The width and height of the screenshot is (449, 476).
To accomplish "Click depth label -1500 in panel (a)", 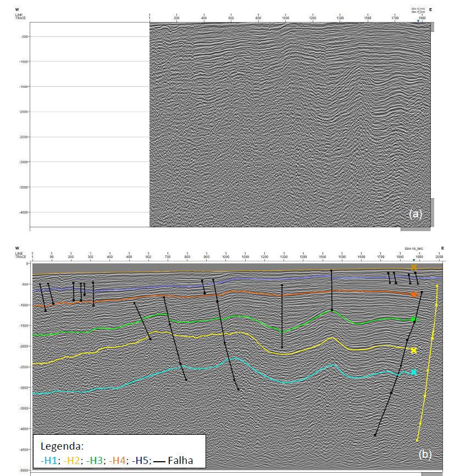I will (24, 87).
